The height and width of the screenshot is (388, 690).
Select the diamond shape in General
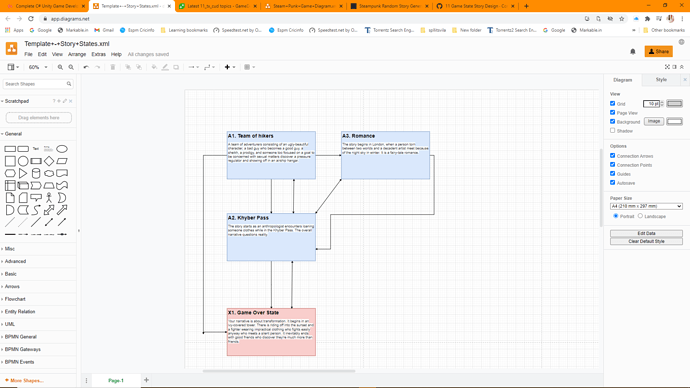click(x=49, y=161)
